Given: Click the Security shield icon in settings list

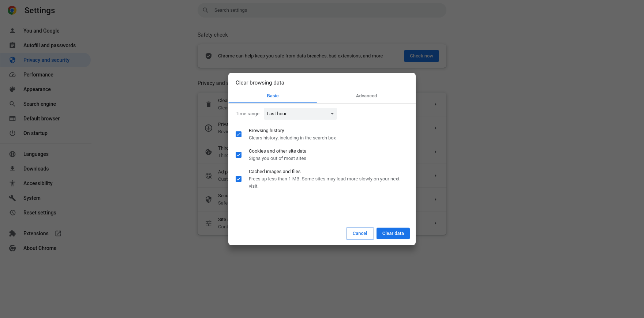Looking at the screenshot, I should coord(209,199).
